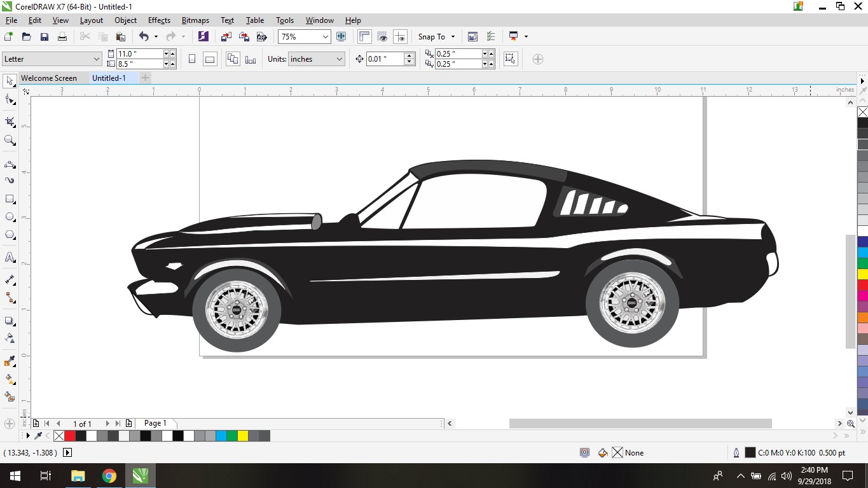Viewport: 868px width, 488px height.
Task: Toggle Show Grid button
Action: pos(382,37)
